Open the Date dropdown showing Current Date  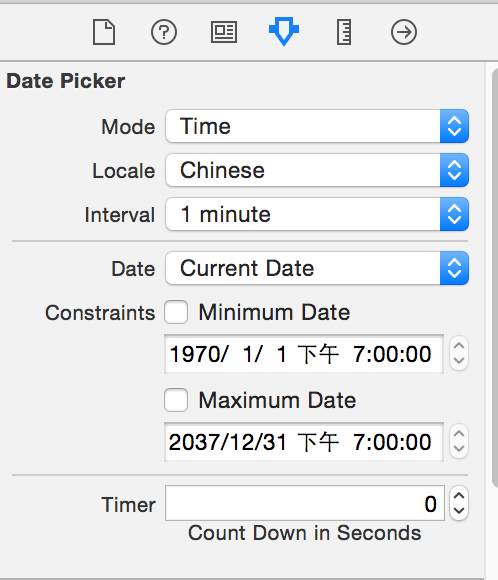pyautogui.click(x=317, y=268)
